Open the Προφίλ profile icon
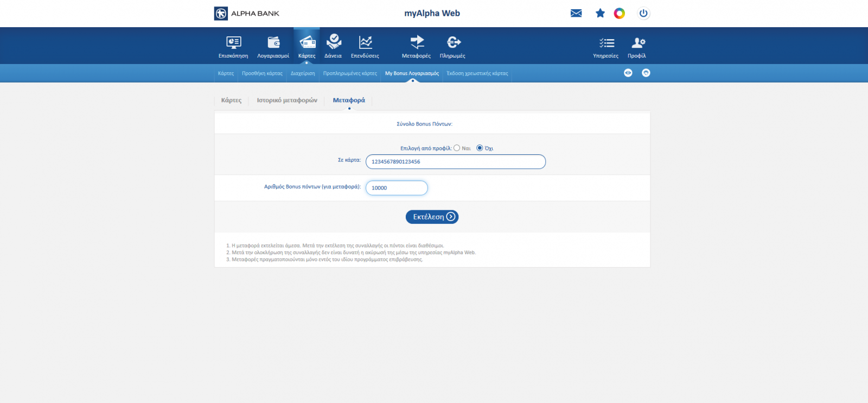Screen dimensions: 868x403 (x=637, y=43)
